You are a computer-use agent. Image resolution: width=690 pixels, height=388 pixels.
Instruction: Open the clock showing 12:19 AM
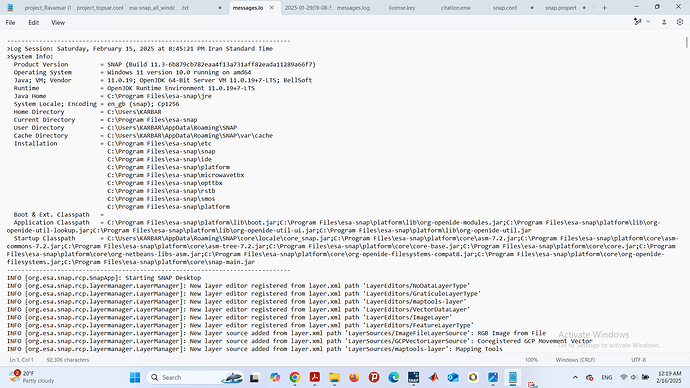click(x=669, y=377)
